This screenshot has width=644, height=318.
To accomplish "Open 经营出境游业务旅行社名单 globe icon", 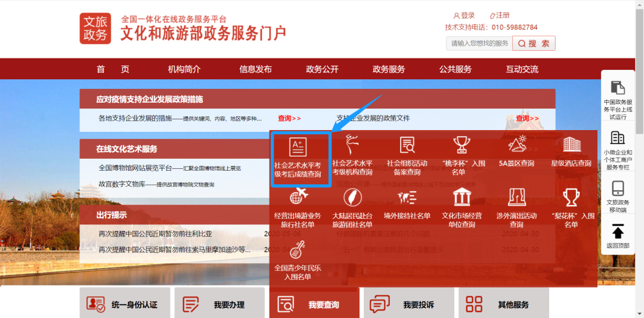I will click(x=298, y=196).
